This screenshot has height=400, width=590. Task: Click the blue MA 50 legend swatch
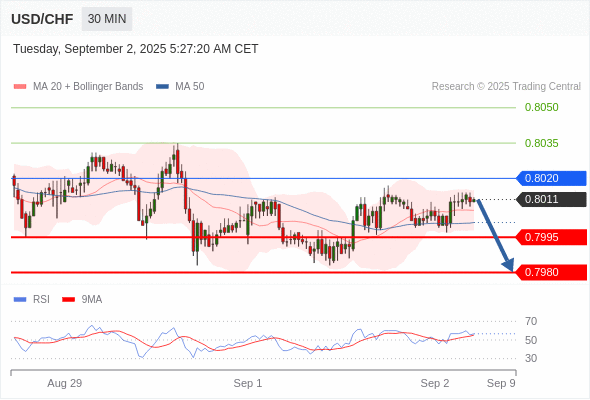162,87
